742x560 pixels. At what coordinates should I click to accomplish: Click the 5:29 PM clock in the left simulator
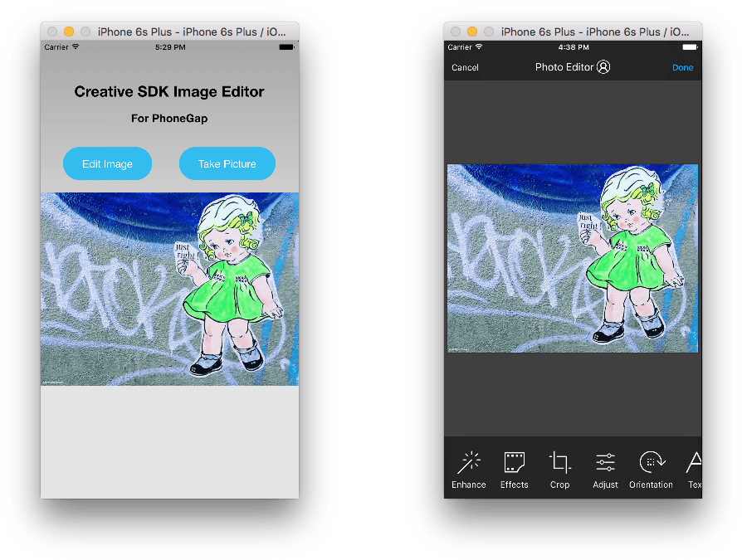pos(170,47)
